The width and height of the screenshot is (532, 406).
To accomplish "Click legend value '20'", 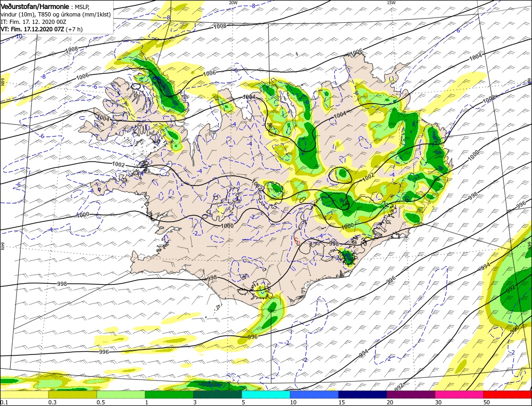I will tap(390, 402).
